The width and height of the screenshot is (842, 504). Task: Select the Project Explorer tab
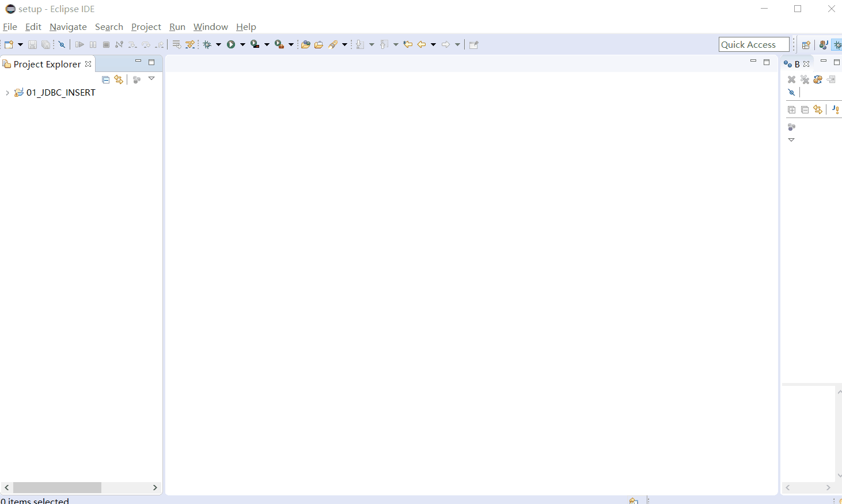[47, 64]
